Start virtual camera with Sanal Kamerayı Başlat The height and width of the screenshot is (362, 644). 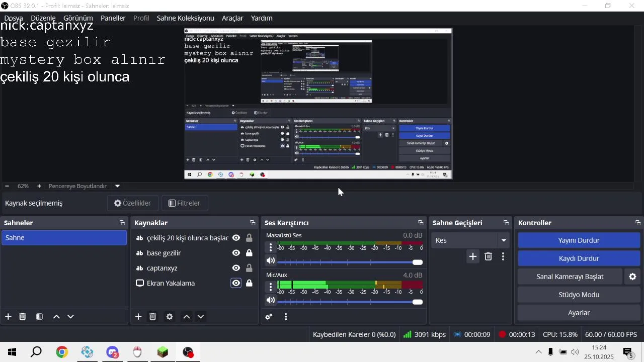[570, 277]
